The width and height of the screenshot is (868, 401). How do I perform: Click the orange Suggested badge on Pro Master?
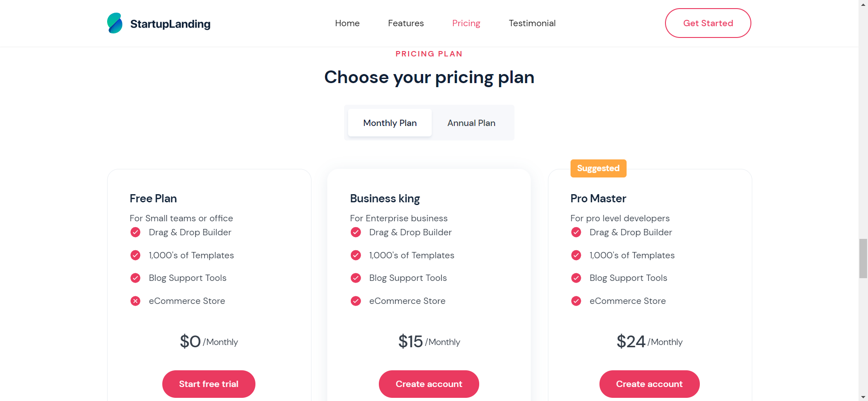coord(598,168)
